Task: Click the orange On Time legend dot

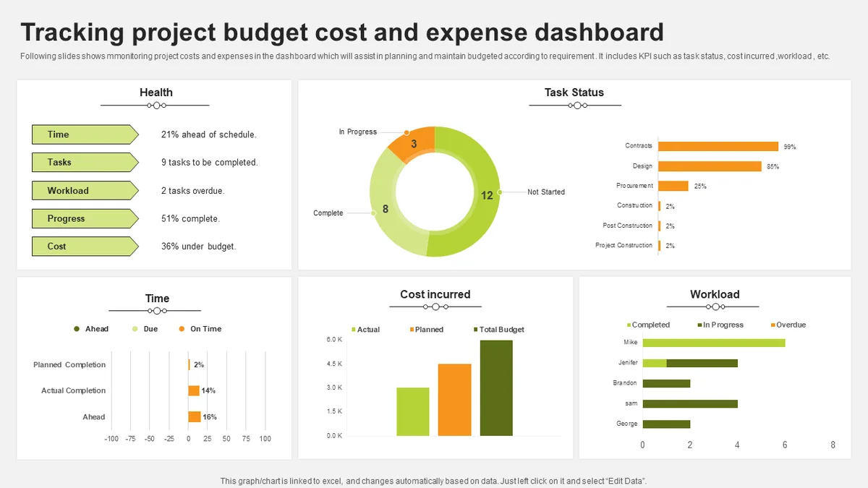Action: tap(182, 329)
